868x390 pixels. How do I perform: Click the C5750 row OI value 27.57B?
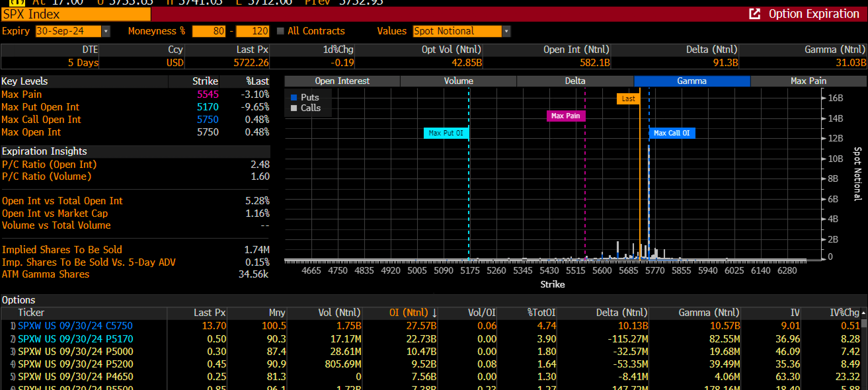421,326
